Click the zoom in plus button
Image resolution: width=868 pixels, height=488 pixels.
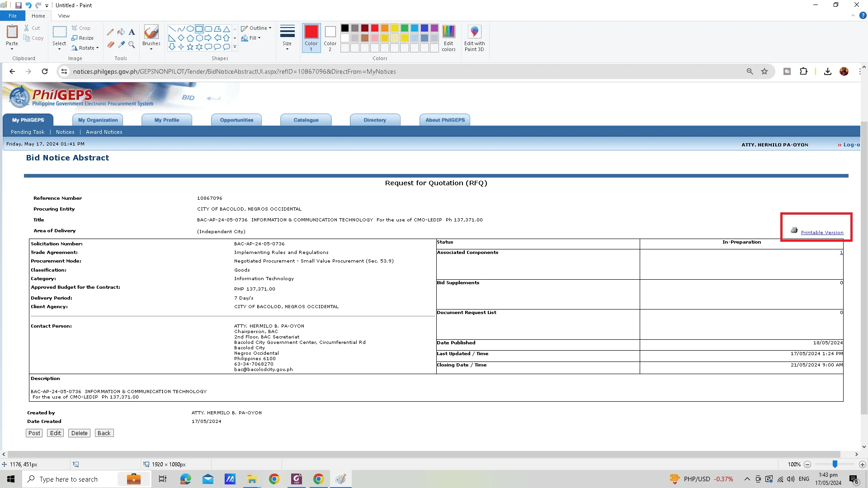click(x=863, y=465)
